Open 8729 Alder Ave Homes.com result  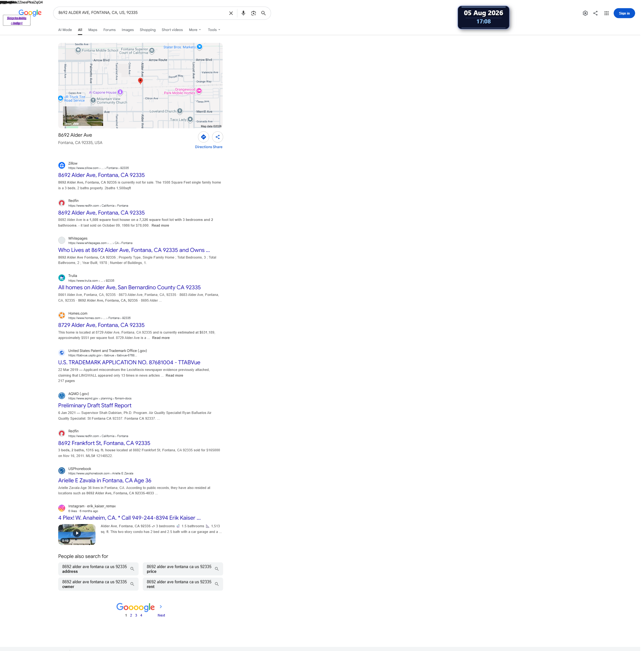(x=102, y=325)
